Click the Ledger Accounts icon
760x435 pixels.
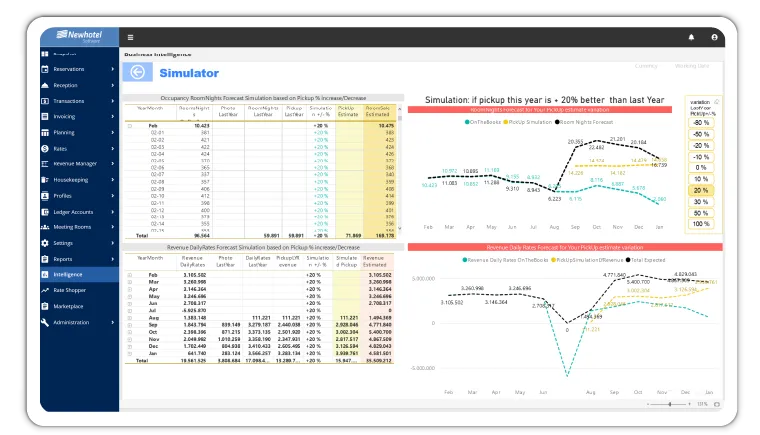(x=45, y=212)
